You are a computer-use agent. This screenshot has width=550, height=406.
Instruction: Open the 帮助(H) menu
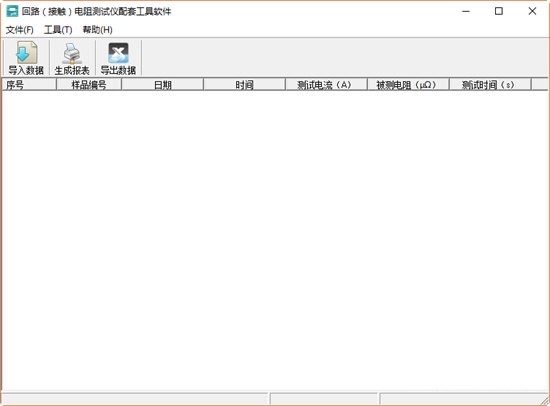(x=98, y=30)
